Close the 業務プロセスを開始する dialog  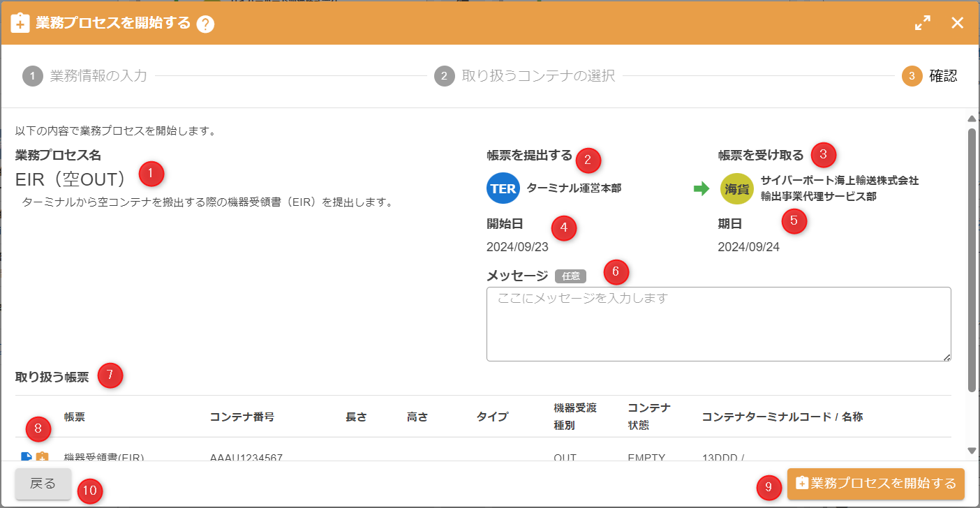[957, 23]
